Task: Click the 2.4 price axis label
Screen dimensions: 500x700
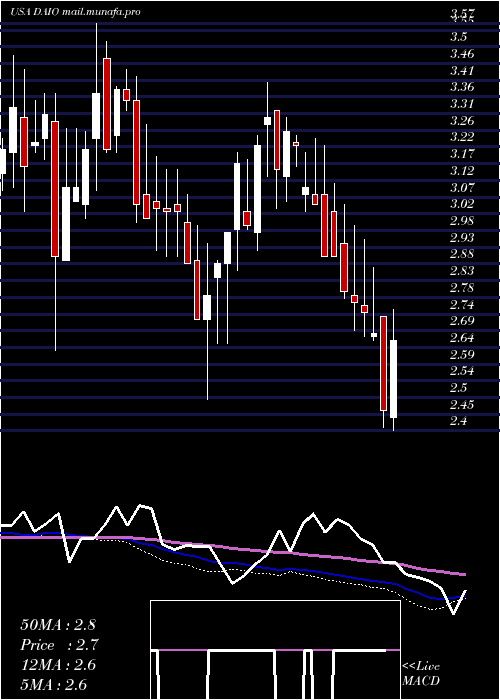Action: click(458, 421)
